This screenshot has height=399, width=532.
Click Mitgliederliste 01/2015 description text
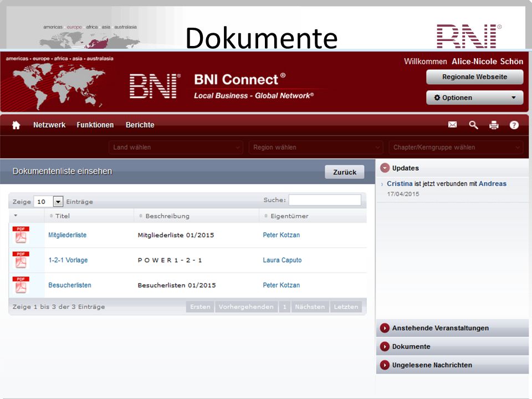point(176,235)
